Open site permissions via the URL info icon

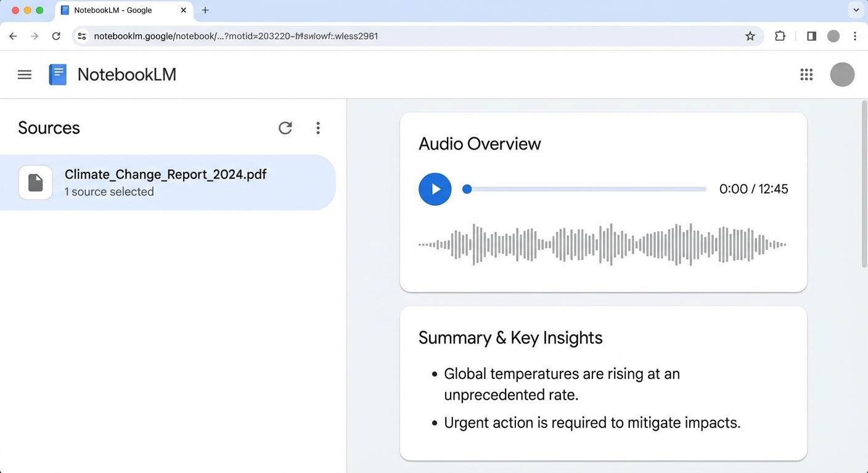[81, 36]
